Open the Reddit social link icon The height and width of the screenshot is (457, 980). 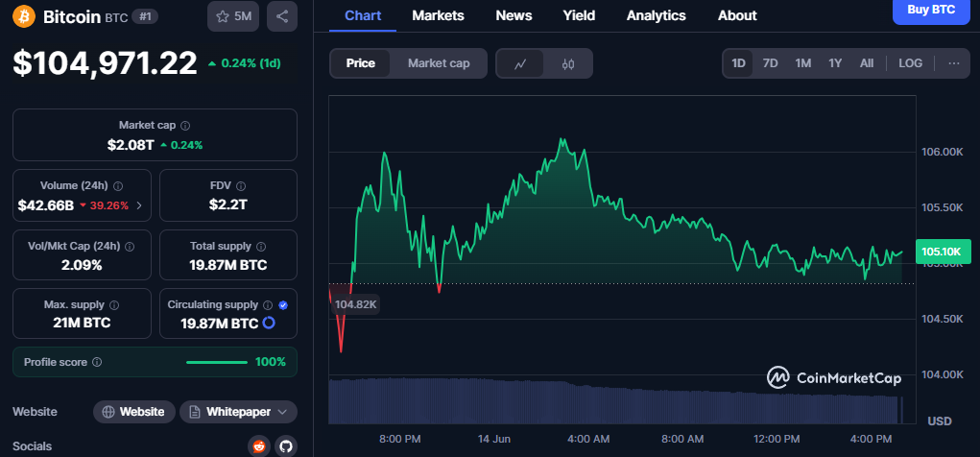point(259,446)
